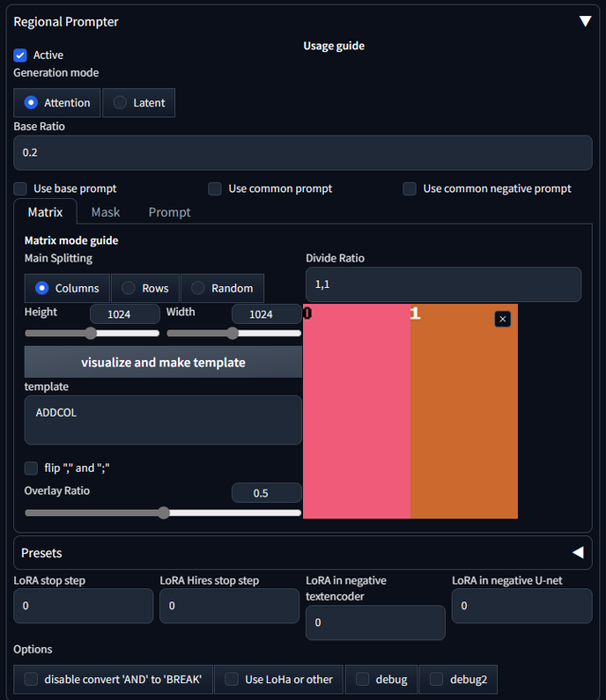This screenshot has height=700, width=606.
Task: Open the Usage guide link
Action: click(x=334, y=45)
